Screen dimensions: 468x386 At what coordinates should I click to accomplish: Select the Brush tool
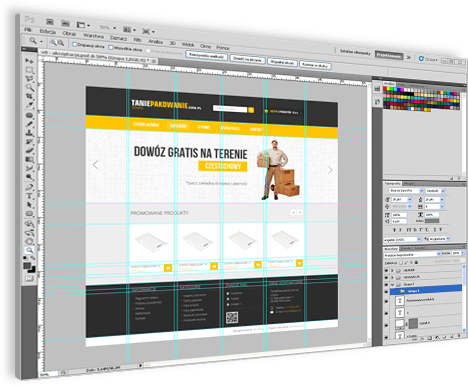29,124
